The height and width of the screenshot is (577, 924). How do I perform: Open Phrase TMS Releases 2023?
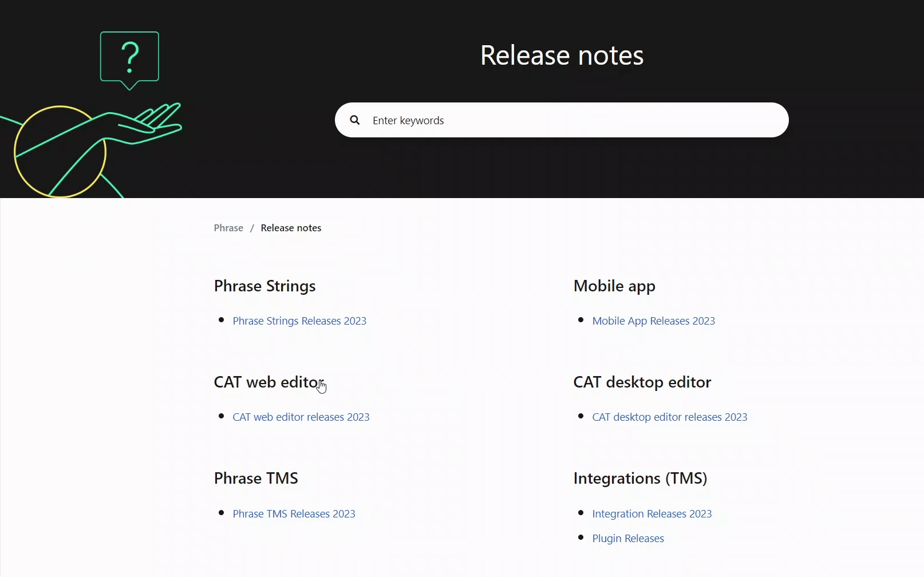294,514
